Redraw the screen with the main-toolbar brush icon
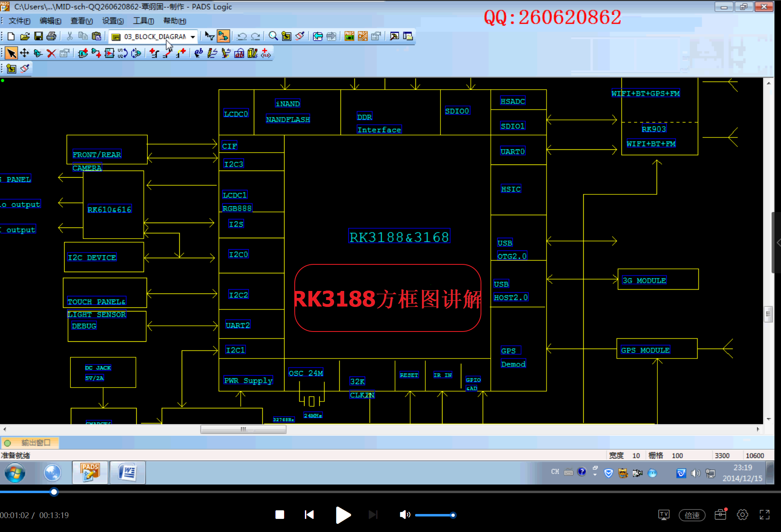The height and width of the screenshot is (532, 781). [x=300, y=36]
